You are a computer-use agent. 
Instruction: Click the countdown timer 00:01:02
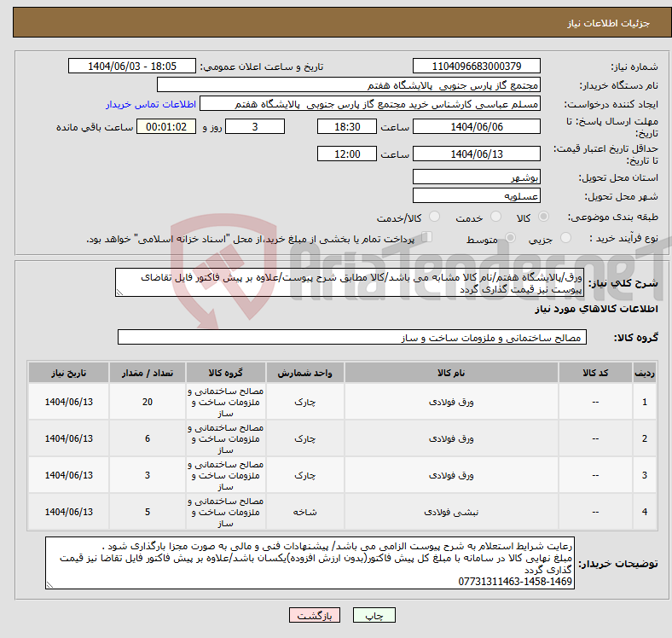166,126
